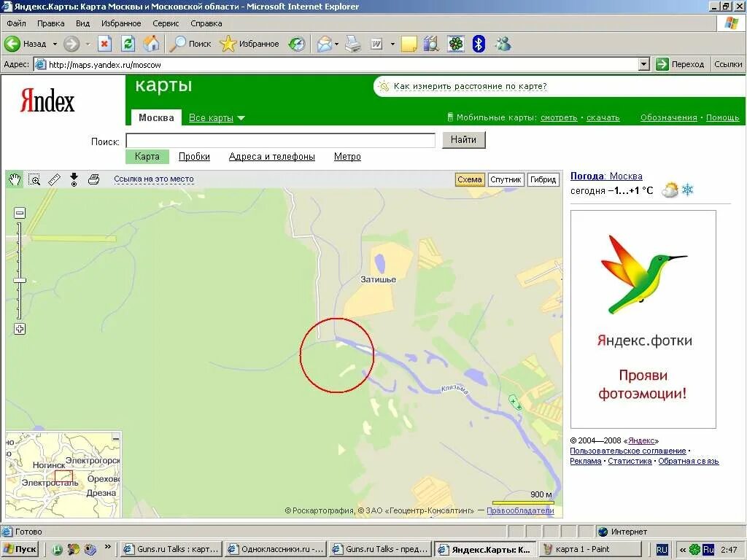Click the map print icon
Image resolution: width=747 pixels, height=560 pixels.
tap(94, 179)
